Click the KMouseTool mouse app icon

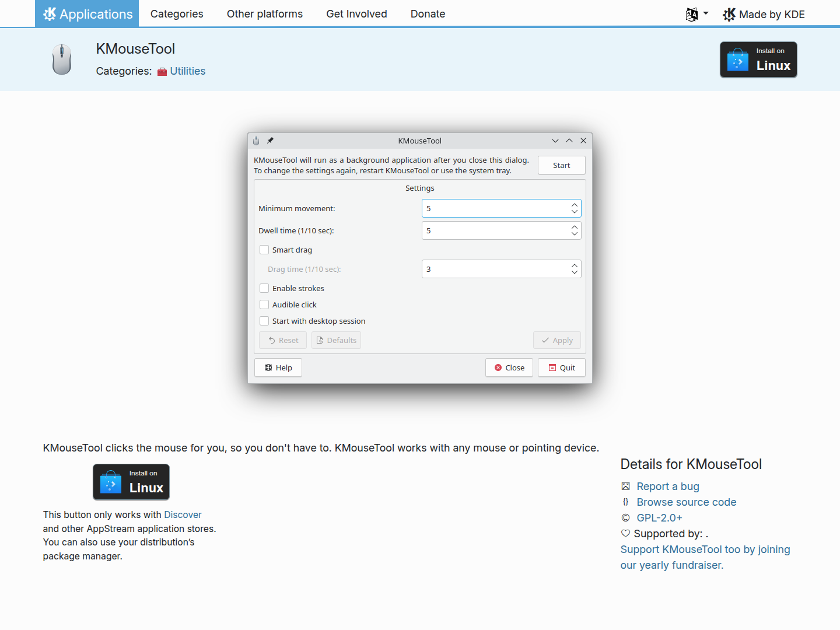point(62,60)
